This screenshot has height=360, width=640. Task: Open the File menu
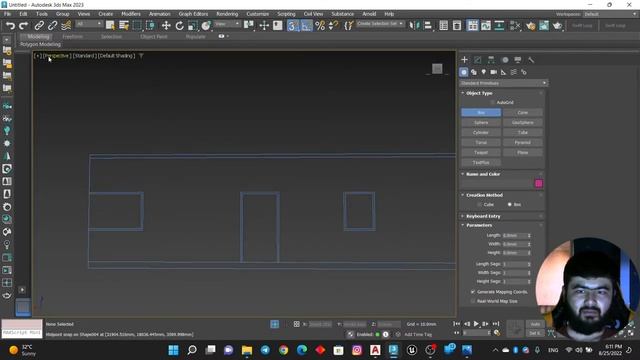click(7, 14)
